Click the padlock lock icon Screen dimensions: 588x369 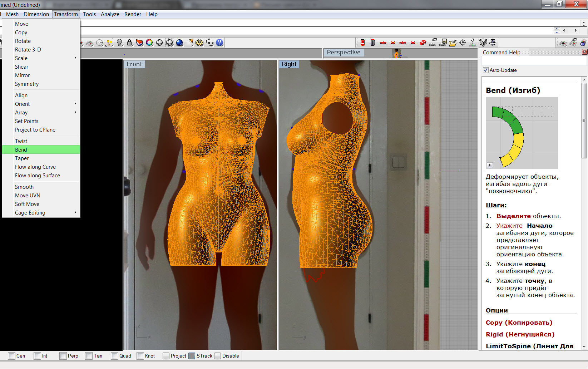pyautogui.click(x=129, y=43)
